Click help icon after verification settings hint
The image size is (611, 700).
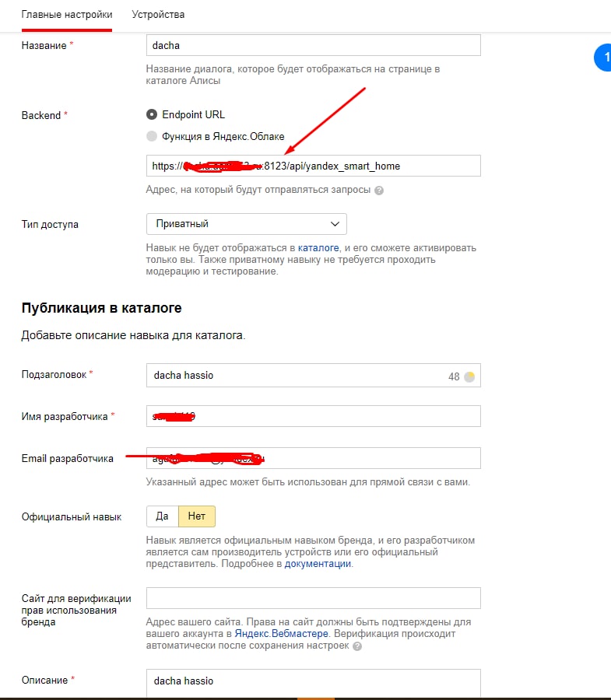pos(357,646)
